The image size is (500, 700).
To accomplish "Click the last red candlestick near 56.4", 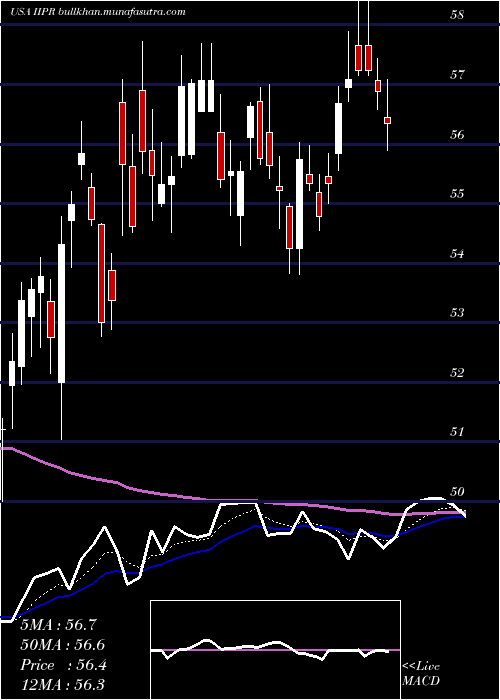I will (x=388, y=121).
